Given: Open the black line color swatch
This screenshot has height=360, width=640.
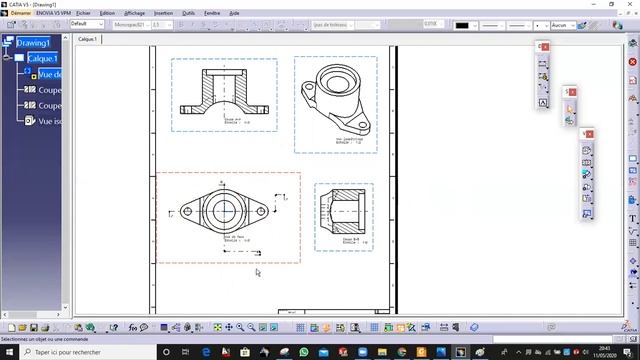Looking at the screenshot, I should coord(466,25).
